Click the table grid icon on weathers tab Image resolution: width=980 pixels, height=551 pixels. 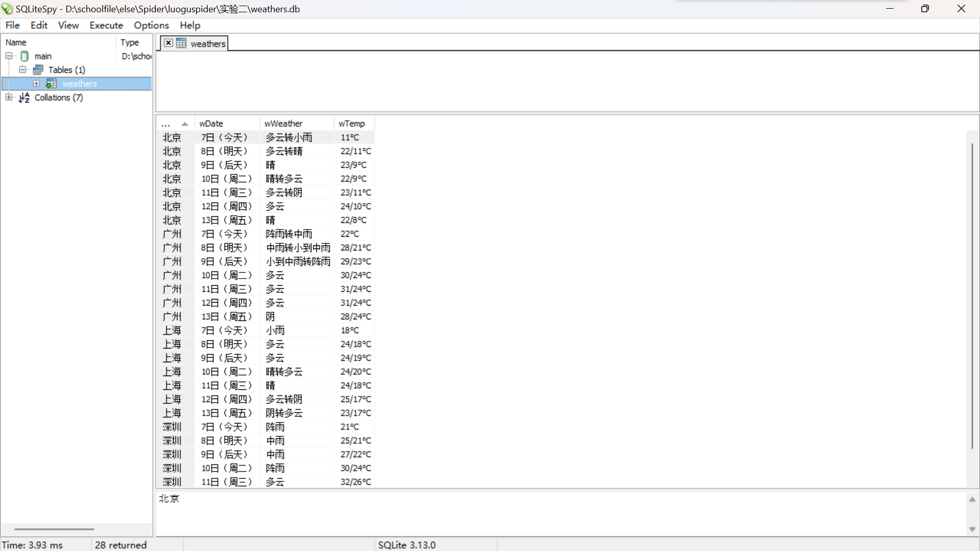[x=181, y=43]
